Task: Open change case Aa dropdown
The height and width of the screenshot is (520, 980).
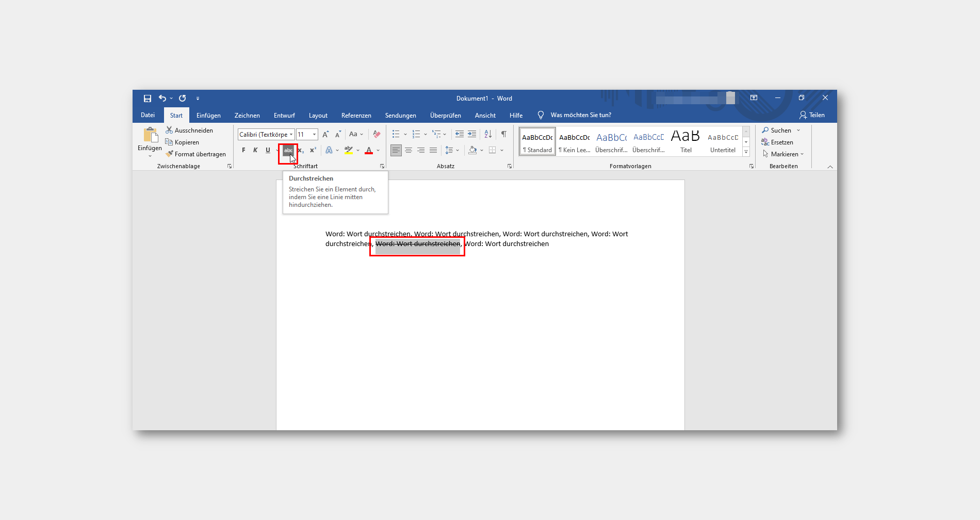Action: (x=356, y=134)
